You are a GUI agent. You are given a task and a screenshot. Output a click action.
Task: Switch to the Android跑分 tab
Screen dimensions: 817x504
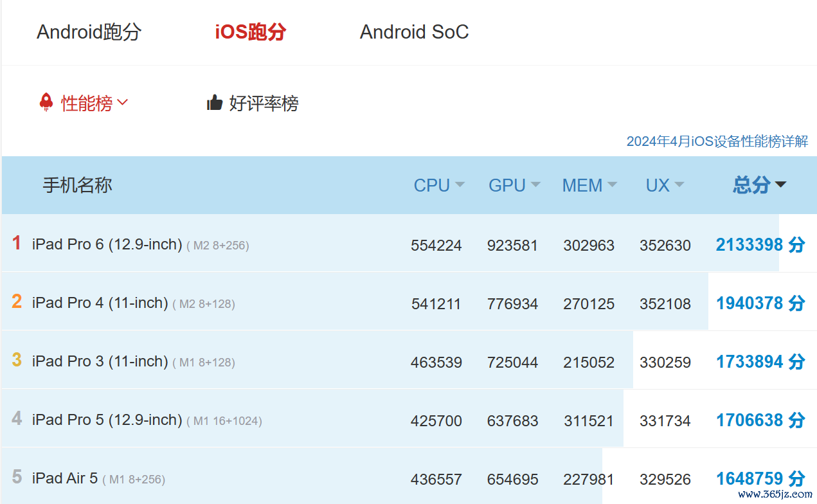89,32
